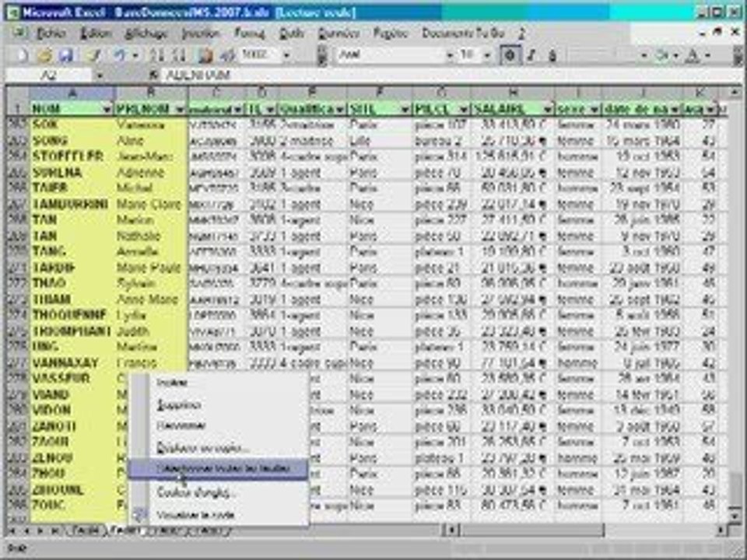Choose Insérer in the sheet context menu
The image size is (747, 560).
[219, 383]
